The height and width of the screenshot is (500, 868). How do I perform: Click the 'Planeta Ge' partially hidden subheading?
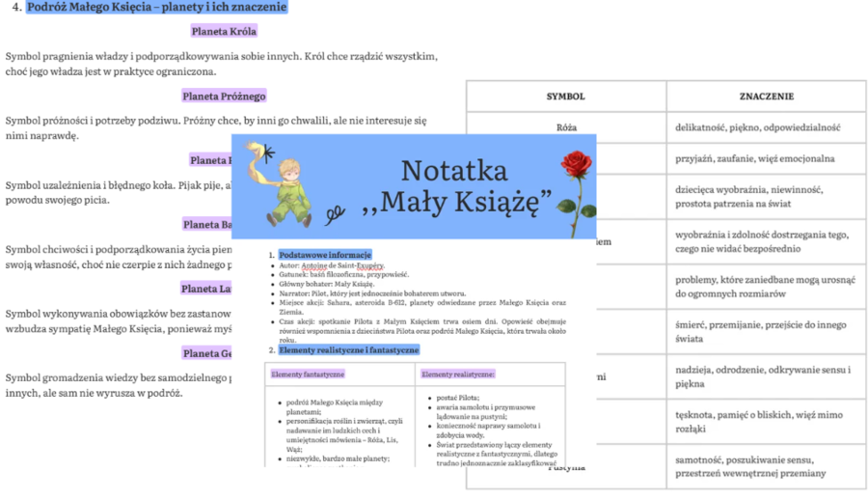[x=207, y=353]
